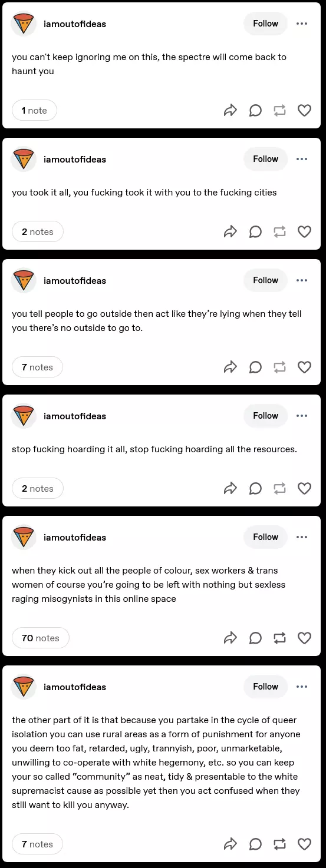This screenshot has width=326, height=868.
Task: Reblog the 'took it to the cities' post
Action: [x=280, y=231]
